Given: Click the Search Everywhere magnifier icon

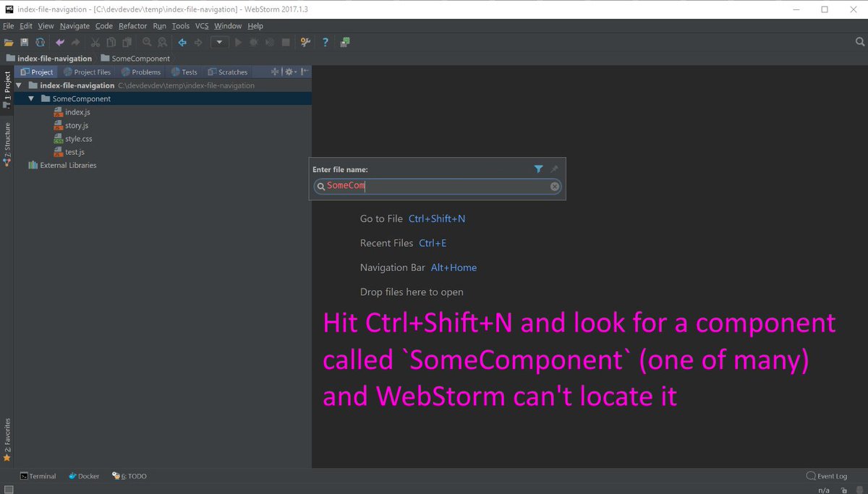Looking at the screenshot, I should pos(860,42).
